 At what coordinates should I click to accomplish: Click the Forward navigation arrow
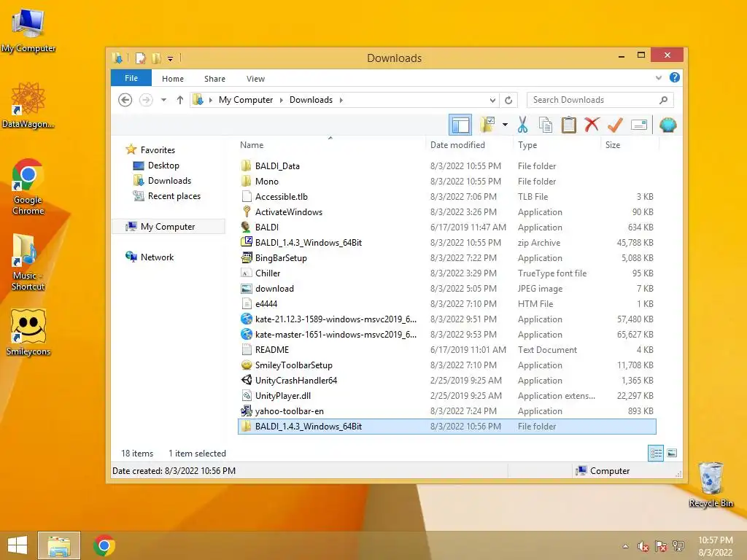[146, 100]
